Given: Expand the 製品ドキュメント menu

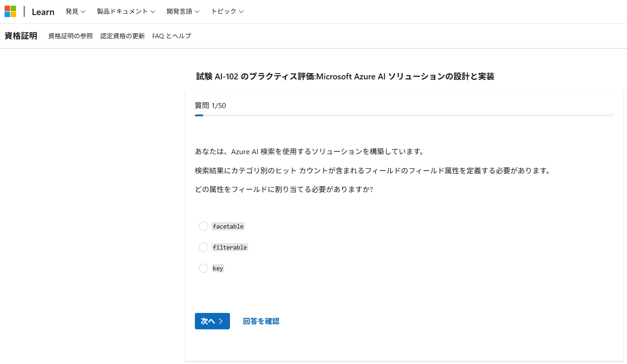Looking at the screenshot, I should click(126, 12).
